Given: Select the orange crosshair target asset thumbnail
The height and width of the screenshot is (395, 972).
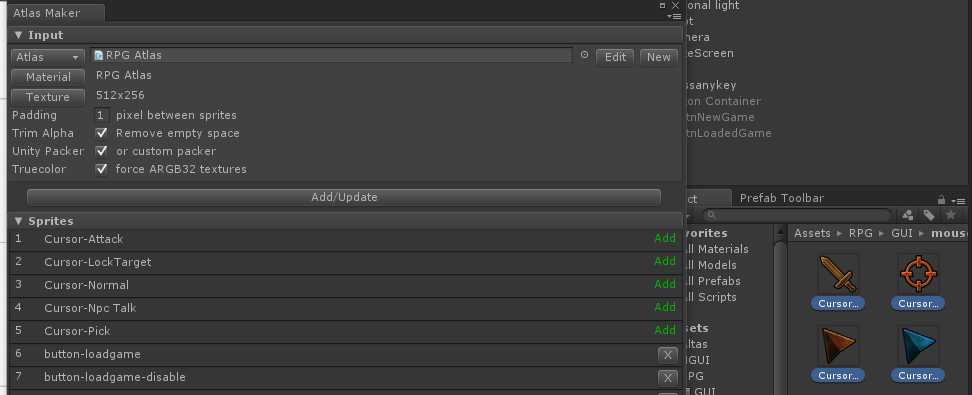Looking at the screenshot, I should (918, 273).
